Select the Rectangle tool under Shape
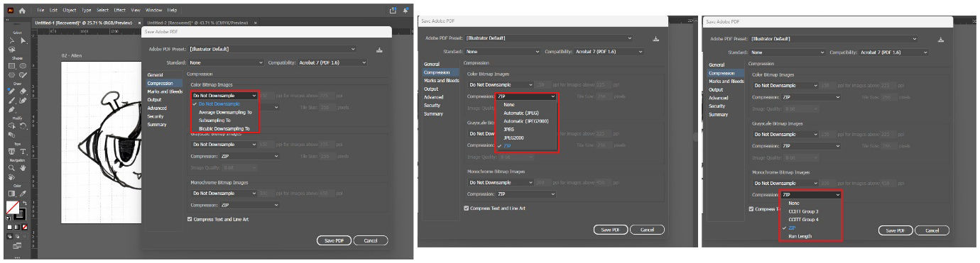 click(x=12, y=66)
